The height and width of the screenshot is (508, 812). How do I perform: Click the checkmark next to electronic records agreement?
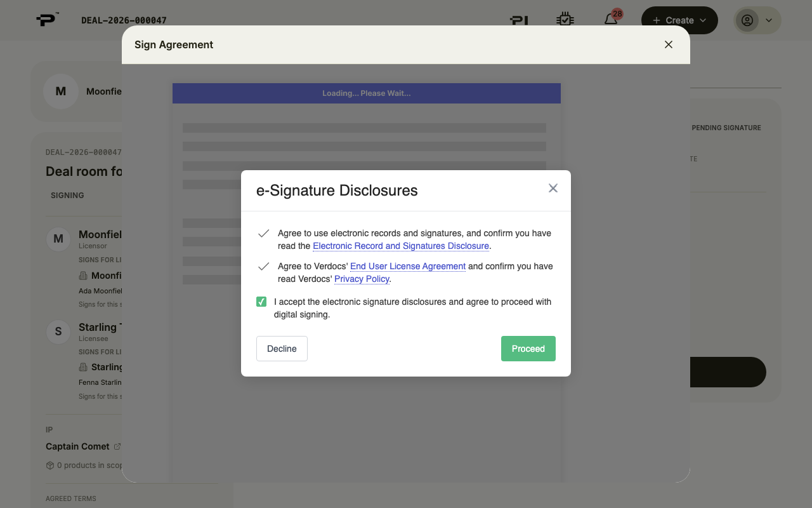263,234
